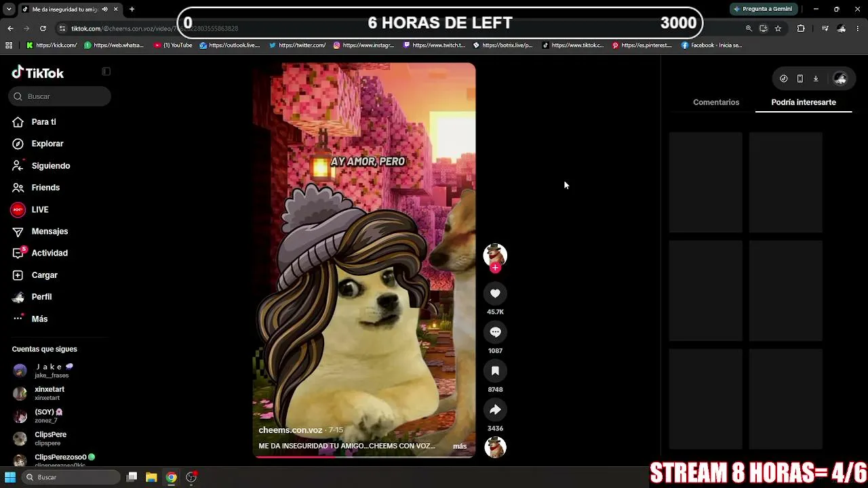Open your profile avatar in top pill
868x488 pixels.
[x=840, y=79]
